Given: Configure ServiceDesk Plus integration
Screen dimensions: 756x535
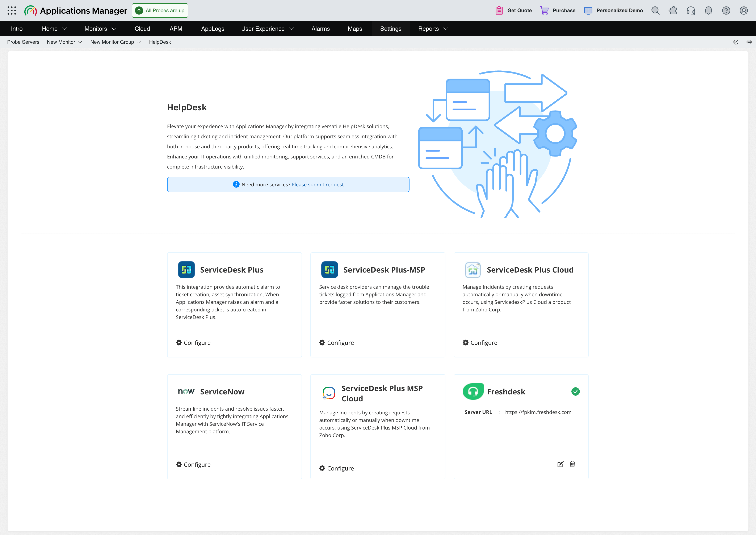Looking at the screenshot, I should click(x=193, y=343).
